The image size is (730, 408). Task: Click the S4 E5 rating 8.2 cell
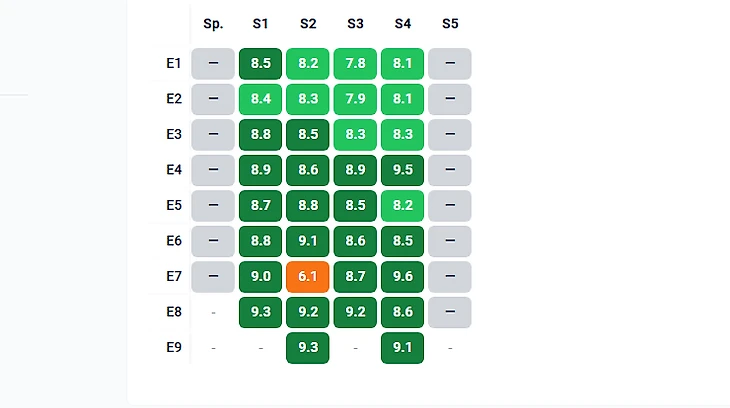tap(403, 206)
